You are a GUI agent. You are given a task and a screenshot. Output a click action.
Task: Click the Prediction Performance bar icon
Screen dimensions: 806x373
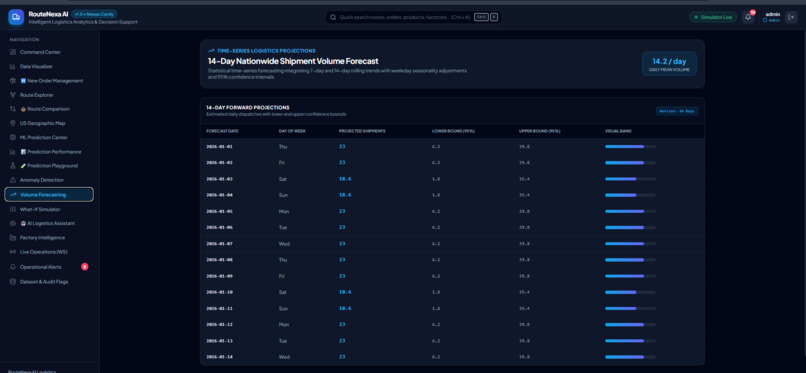(x=13, y=152)
